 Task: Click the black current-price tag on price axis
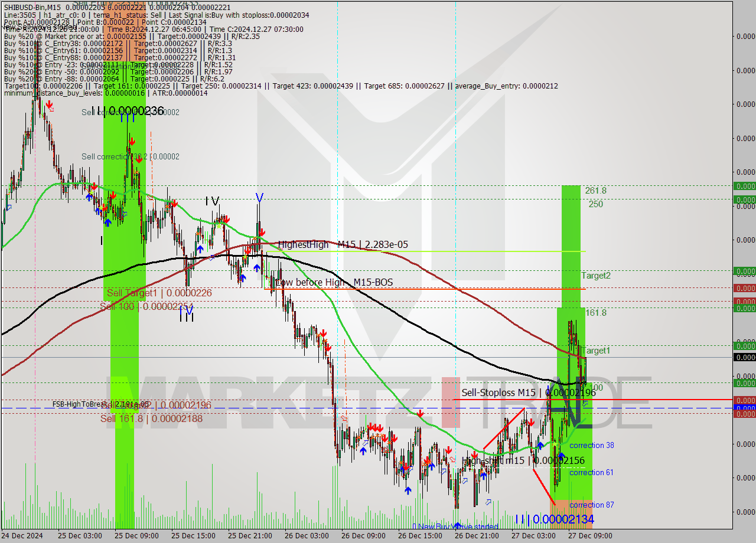(x=744, y=358)
